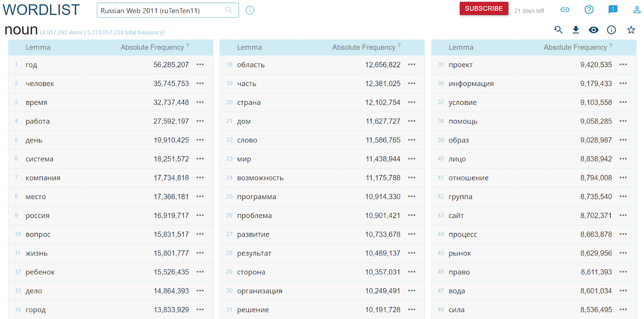Open corpus info icon beside corpus selector
Image resolution: width=644 pixels, height=319 pixels.
(x=250, y=10)
